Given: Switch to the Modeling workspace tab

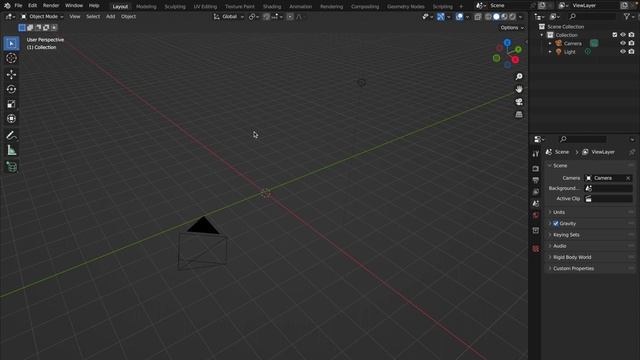Looking at the screenshot, I should click(146, 7).
